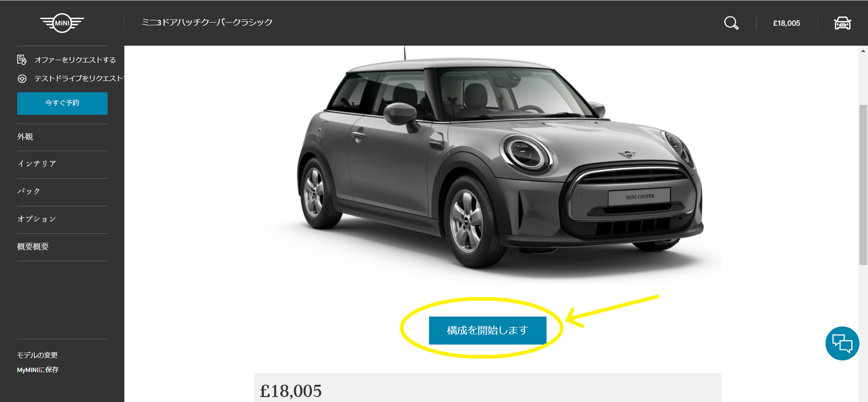
Task: Open the インテリア menu section
Action: pyautogui.click(x=36, y=164)
